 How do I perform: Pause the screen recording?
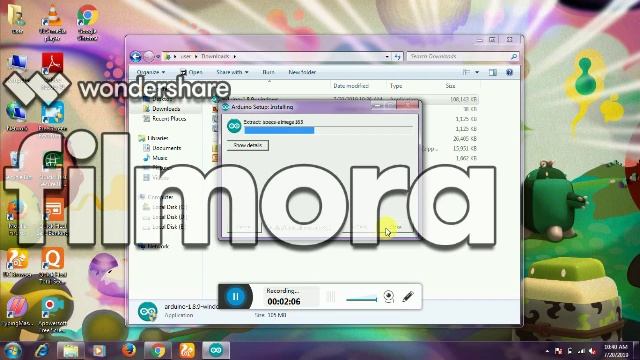pos(236,296)
